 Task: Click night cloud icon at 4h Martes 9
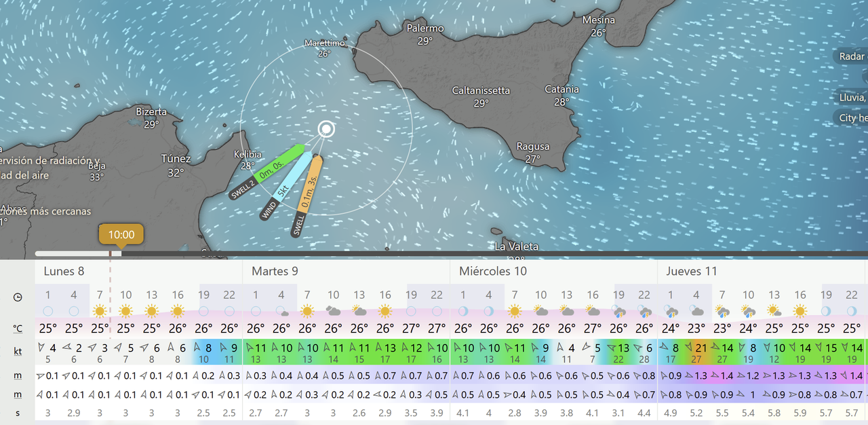coord(281,311)
